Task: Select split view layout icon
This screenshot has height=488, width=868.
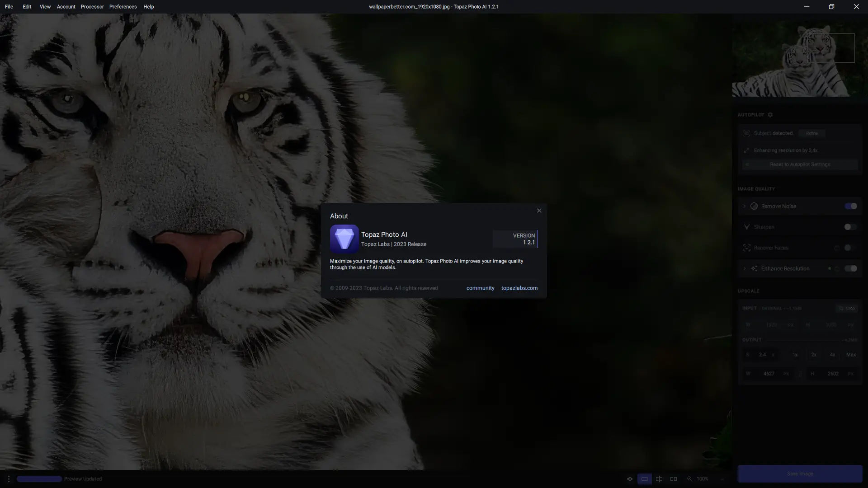Action: click(x=659, y=479)
